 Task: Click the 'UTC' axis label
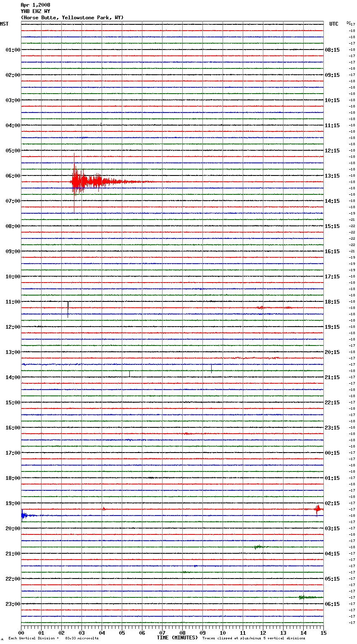[x=334, y=24]
